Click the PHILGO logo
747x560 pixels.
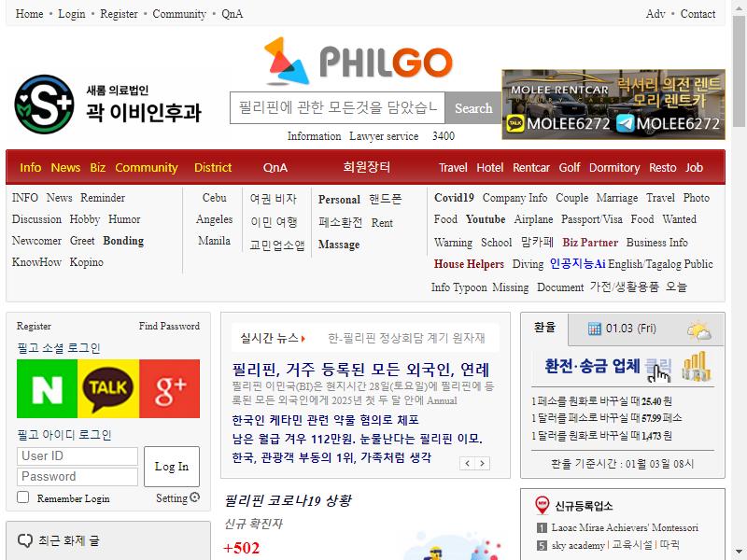pos(359,61)
